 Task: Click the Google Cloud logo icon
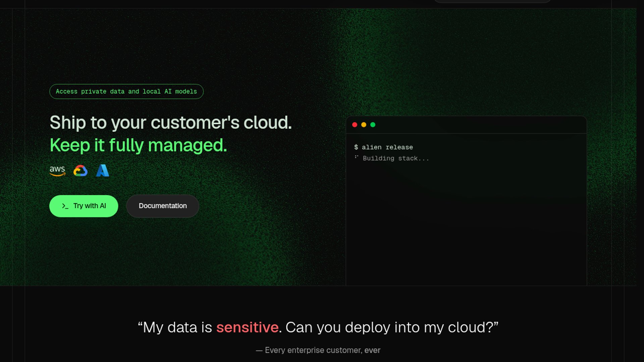[80, 171]
